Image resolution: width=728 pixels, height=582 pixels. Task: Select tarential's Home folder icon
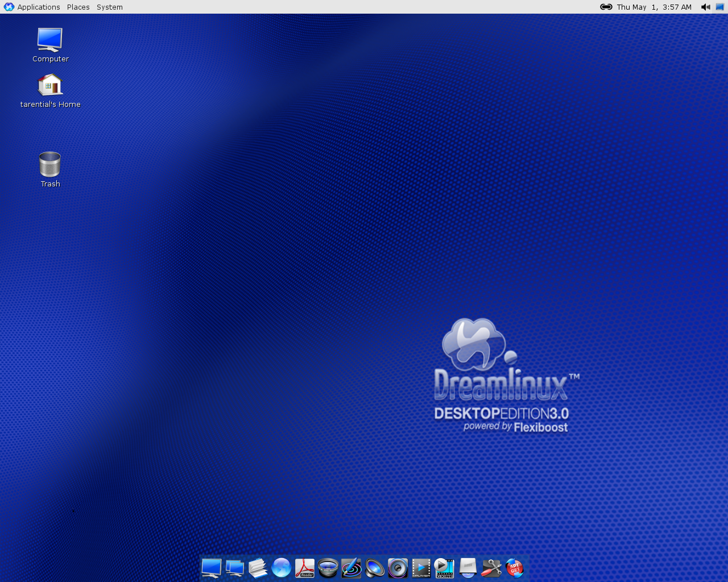[x=50, y=91]
